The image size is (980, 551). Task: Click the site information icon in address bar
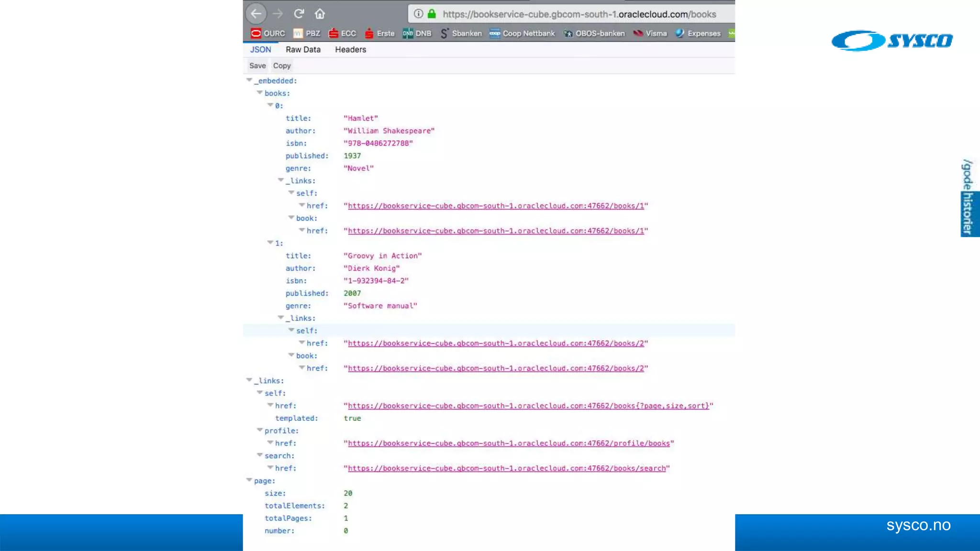418,14
